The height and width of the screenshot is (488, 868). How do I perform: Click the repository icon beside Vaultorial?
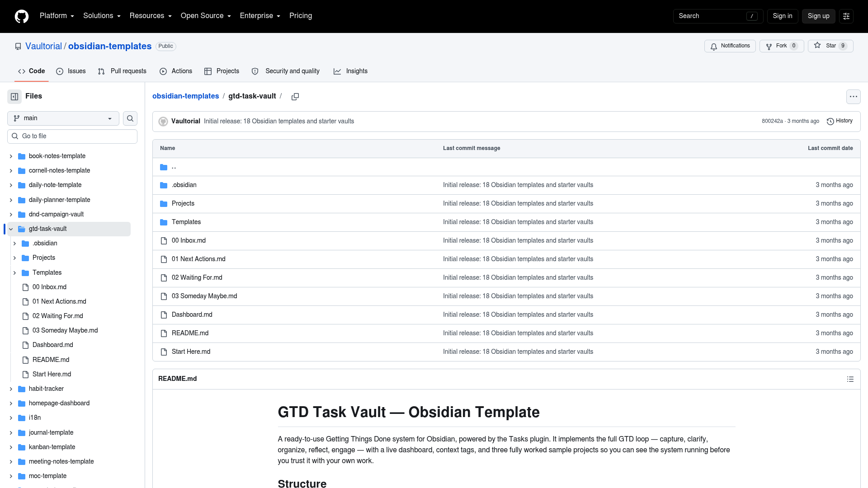pos(18,47)
